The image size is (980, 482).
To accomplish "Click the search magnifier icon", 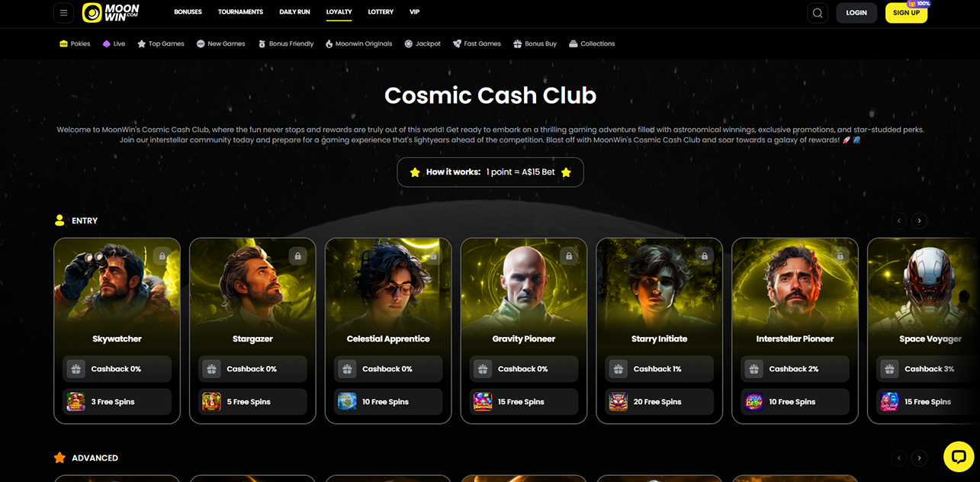I will [x=818, y=13].
